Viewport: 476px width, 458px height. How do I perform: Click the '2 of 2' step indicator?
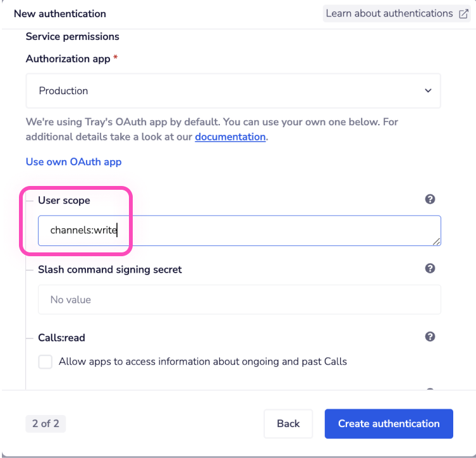pos(46,424)
